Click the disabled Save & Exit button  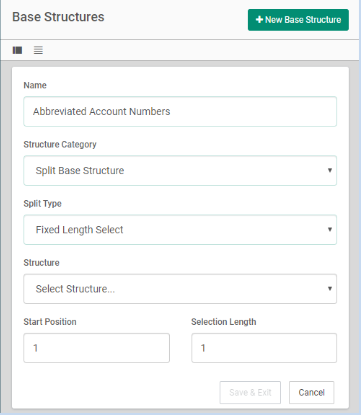point(250,392)
